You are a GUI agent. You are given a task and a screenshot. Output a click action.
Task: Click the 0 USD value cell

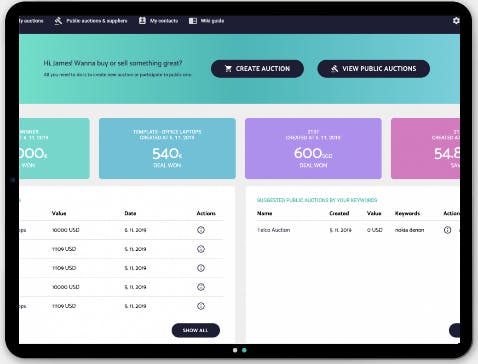click(x=375, y=230)
